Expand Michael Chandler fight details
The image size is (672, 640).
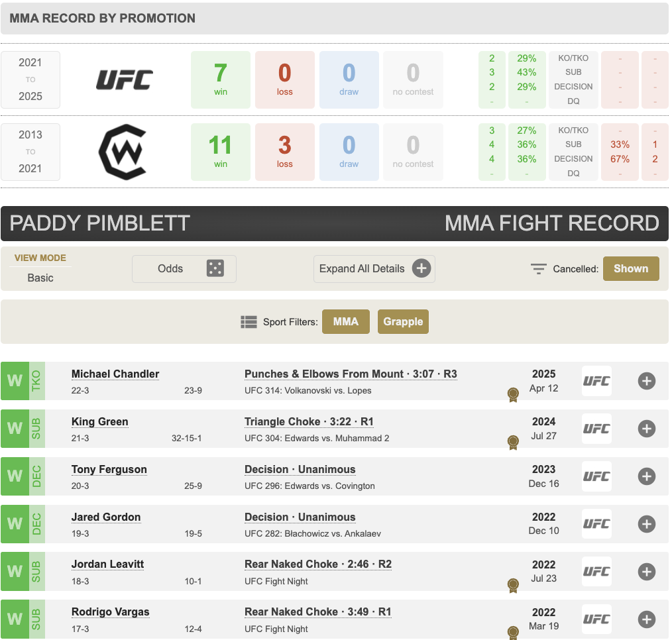(x=646, y=381)
